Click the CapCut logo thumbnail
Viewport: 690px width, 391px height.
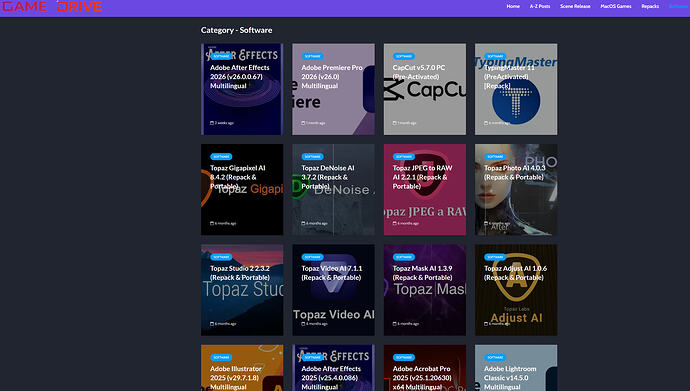[425, 90]
